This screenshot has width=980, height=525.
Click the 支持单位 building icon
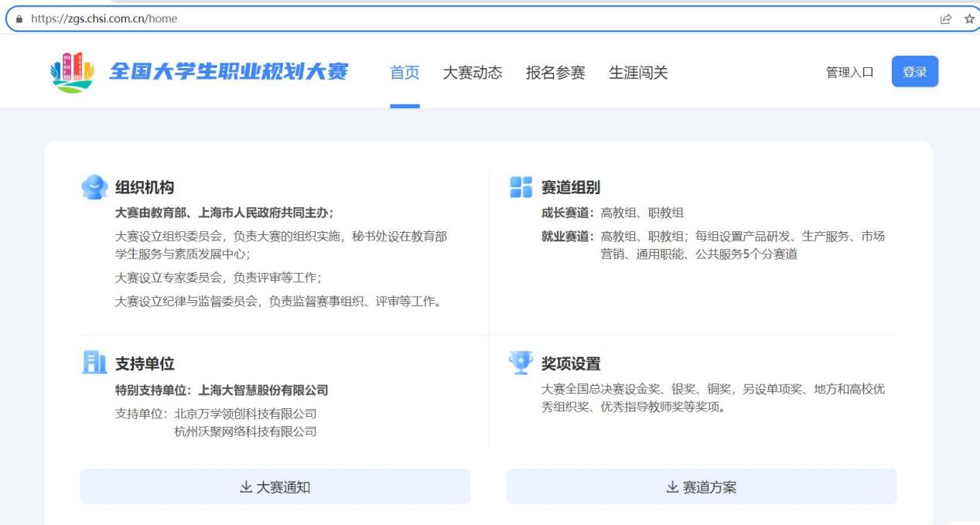(94, 363)
